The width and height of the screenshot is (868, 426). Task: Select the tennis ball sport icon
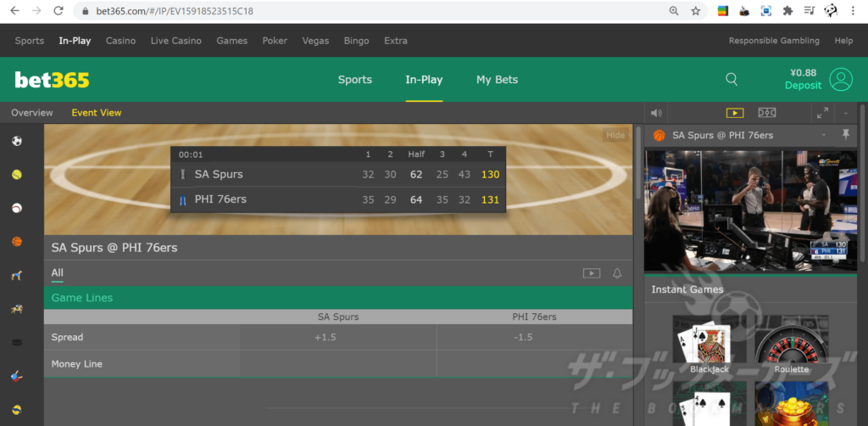point(17,175)
